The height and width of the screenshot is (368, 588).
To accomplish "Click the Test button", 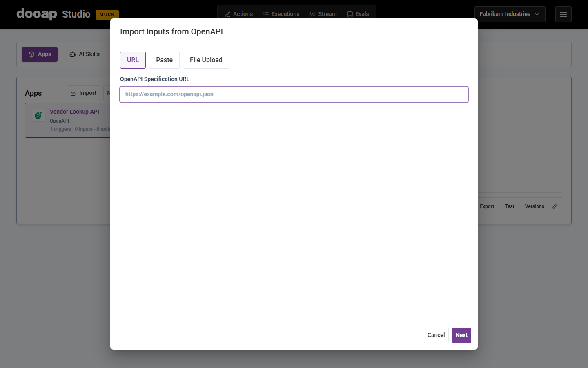I will tap(510, 206).
